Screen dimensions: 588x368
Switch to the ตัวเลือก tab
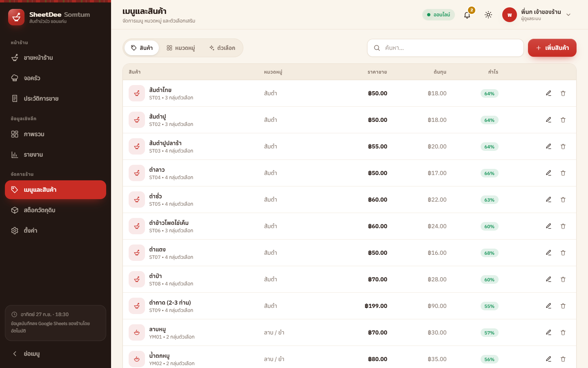[x=222, y=48]
